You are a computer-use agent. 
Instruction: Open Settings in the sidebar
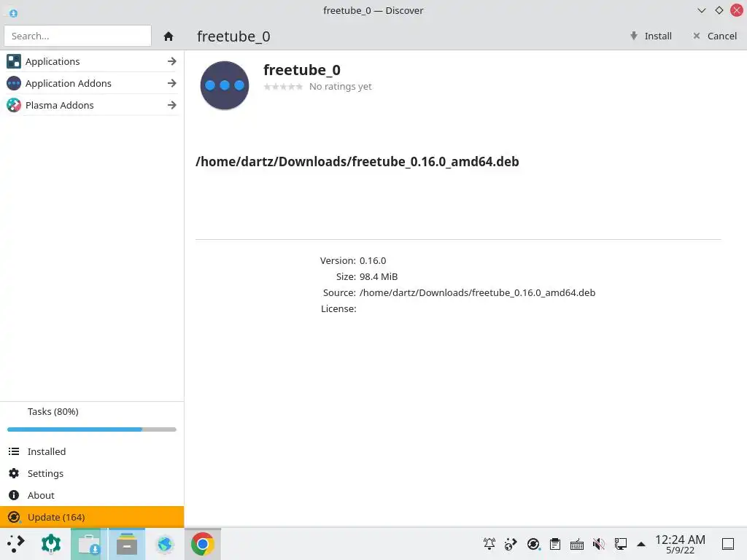[92, 473]
